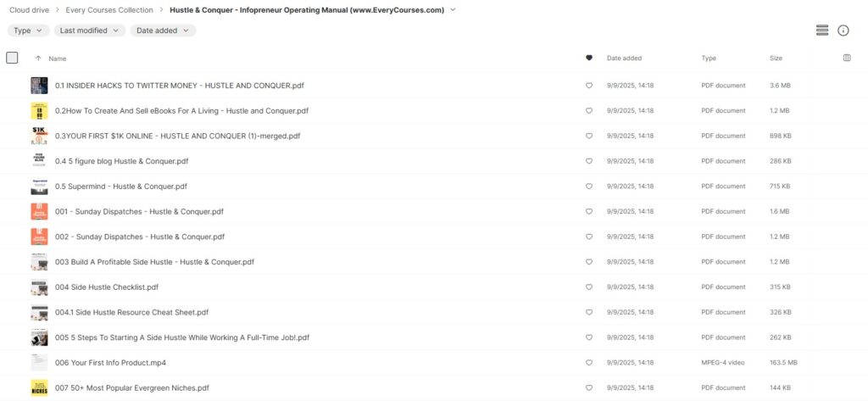Screen dimensions: 868x401
Task: Go to Cloud drive breadcrumb
Action: [x=29, y=10]
